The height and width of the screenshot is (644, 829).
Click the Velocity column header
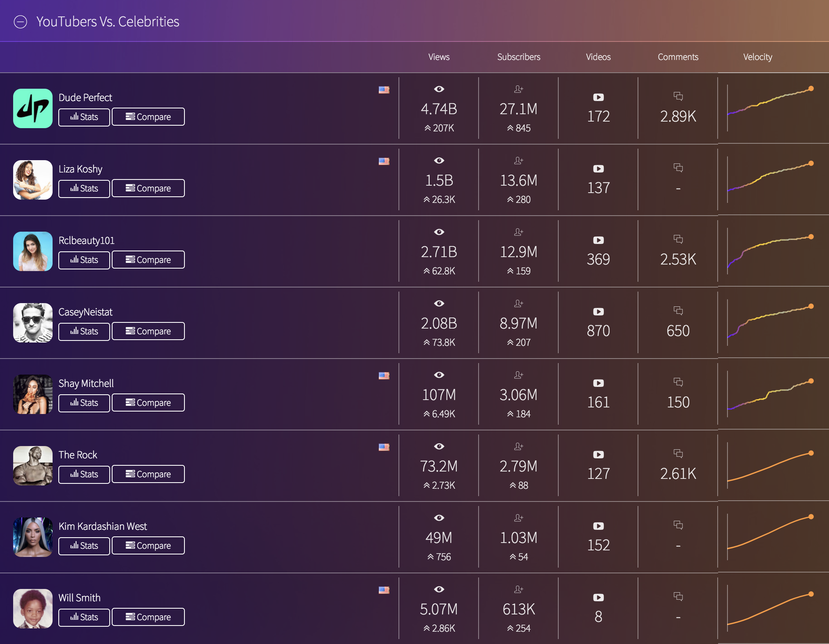[758, 57]
